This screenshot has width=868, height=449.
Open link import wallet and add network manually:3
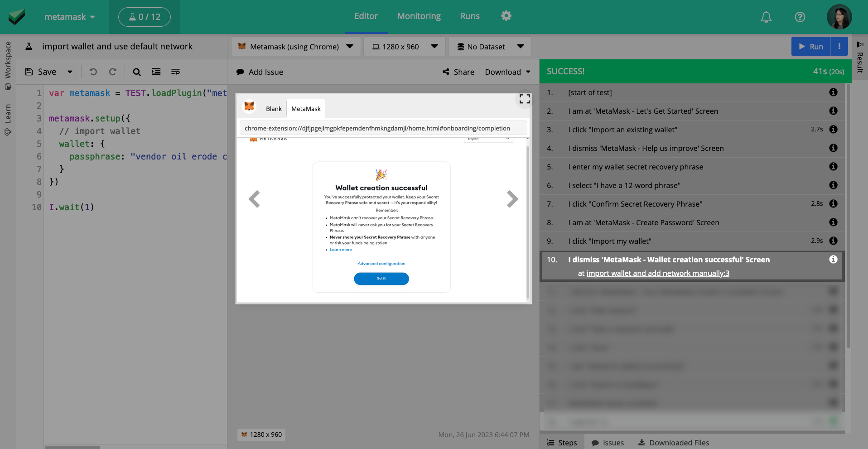point(658,273)
